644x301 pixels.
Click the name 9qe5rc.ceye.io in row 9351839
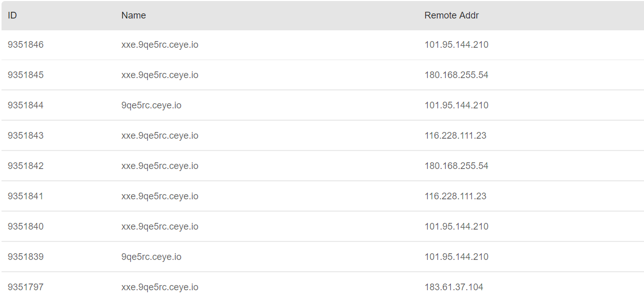pyautogui.click(x=151, y=257)
